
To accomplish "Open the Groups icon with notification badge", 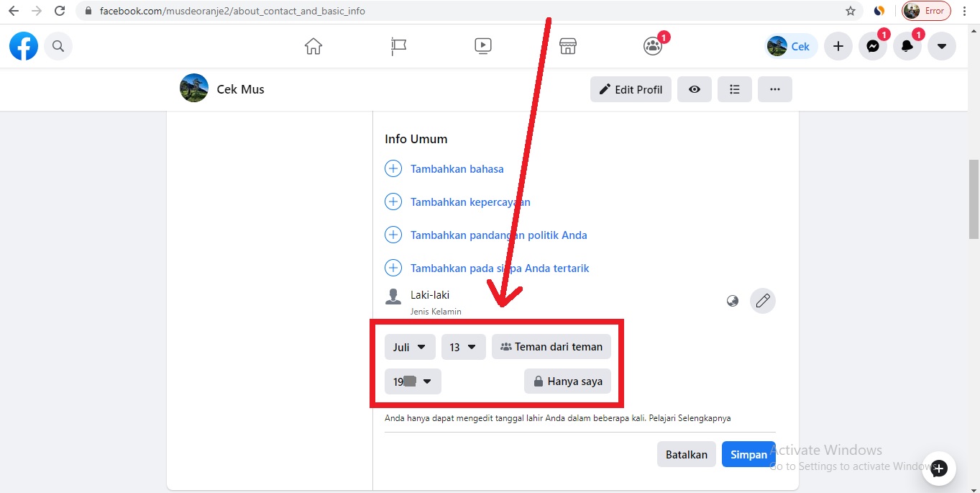I will click(x=651, y=45).
